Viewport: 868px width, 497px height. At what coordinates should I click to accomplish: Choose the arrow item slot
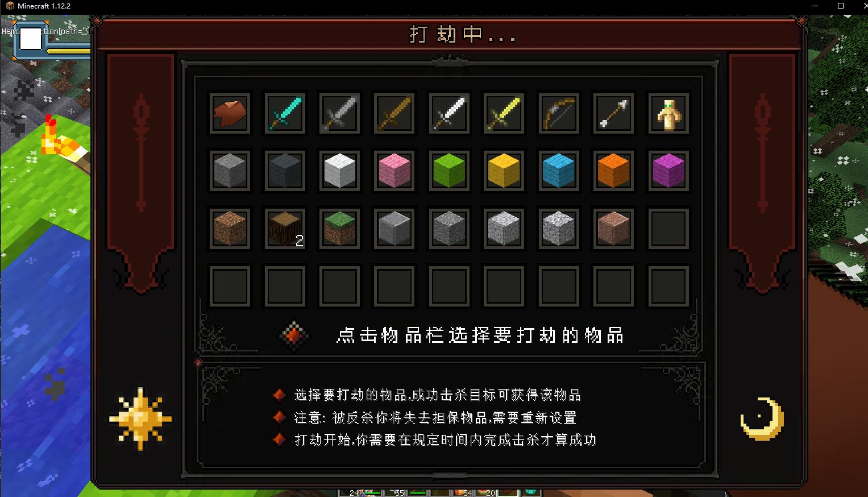tap(613, 114)
